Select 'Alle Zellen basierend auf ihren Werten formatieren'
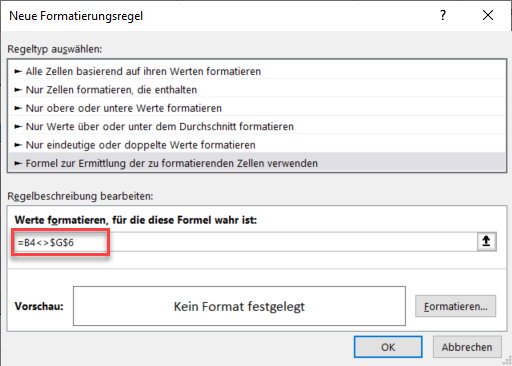512x366 pixels. (x=257, y=71)
